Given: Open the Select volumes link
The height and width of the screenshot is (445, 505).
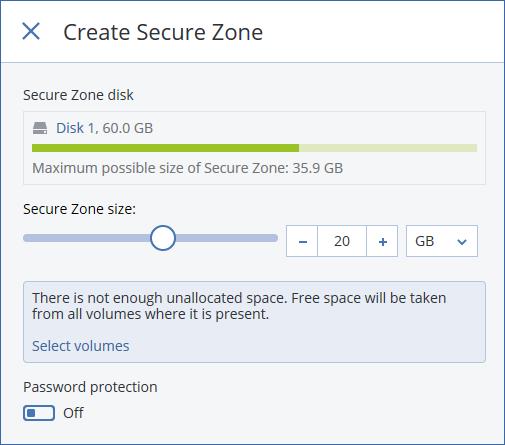Looking at the screenshot, I should point(81,346).
